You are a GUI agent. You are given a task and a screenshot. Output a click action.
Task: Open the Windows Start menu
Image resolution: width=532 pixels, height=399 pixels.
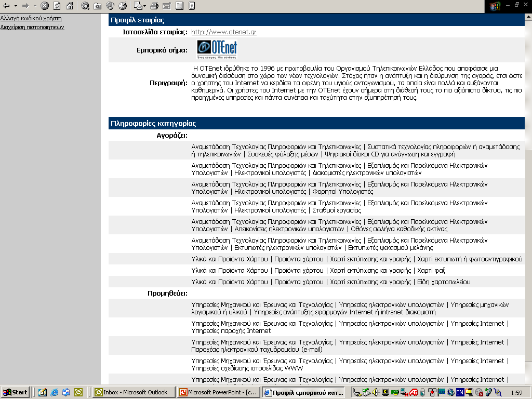15,392
